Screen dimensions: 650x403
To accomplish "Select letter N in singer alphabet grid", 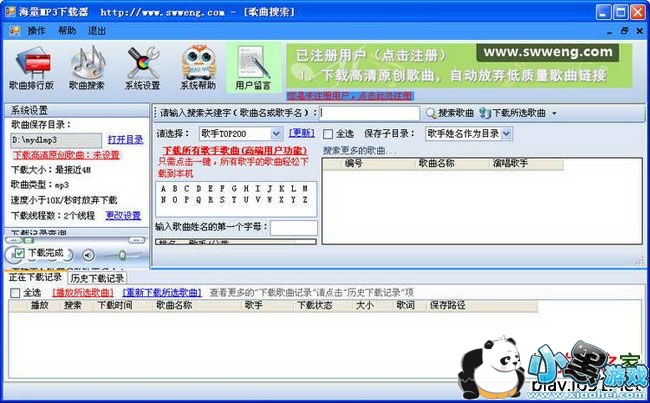I will 163,200.
